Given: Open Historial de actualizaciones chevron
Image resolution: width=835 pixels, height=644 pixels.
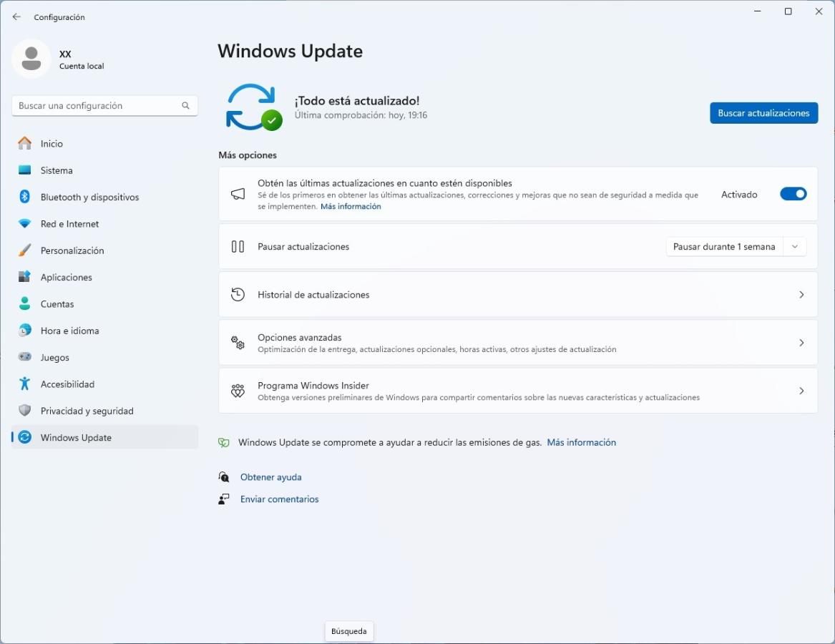Looking at the screenshot, I should [801, 295].
